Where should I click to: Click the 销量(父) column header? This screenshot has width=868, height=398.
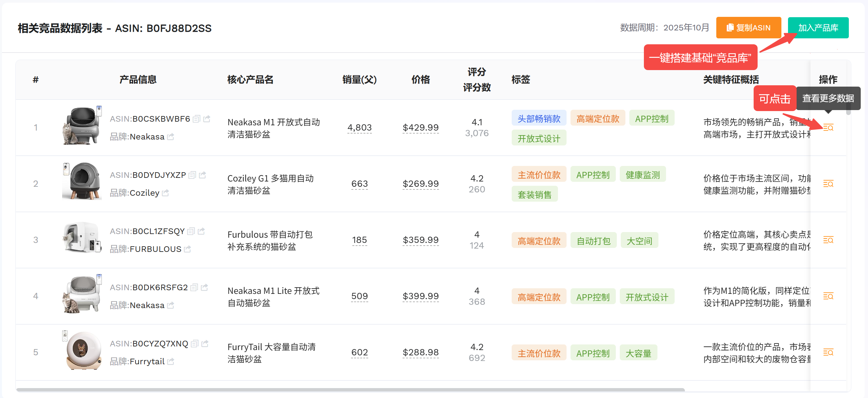359,80
